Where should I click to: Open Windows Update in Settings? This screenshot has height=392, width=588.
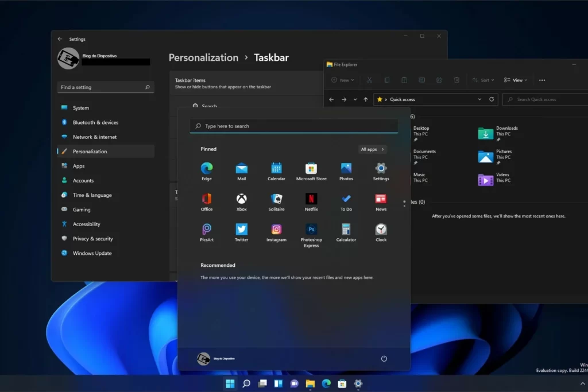click(106, 253)
